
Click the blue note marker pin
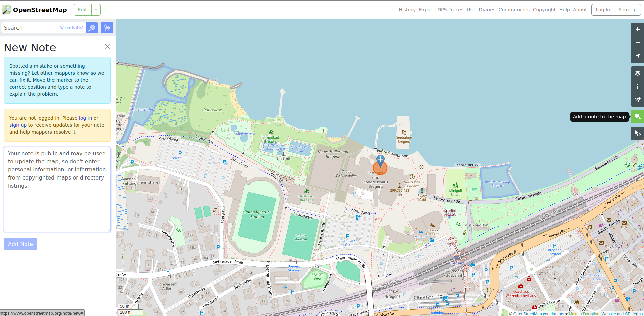[380, 161]
